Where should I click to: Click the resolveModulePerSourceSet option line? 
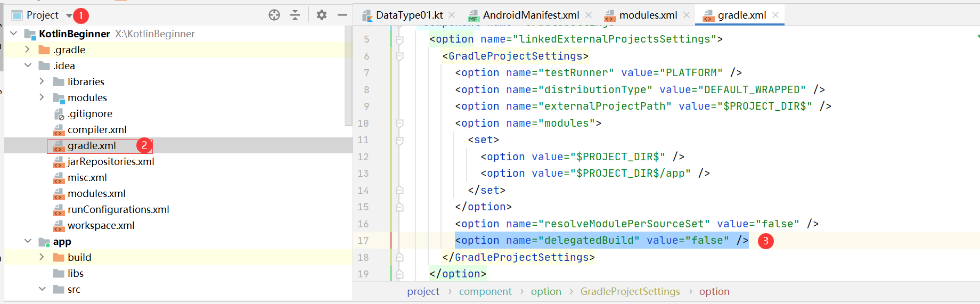[637, 224]
